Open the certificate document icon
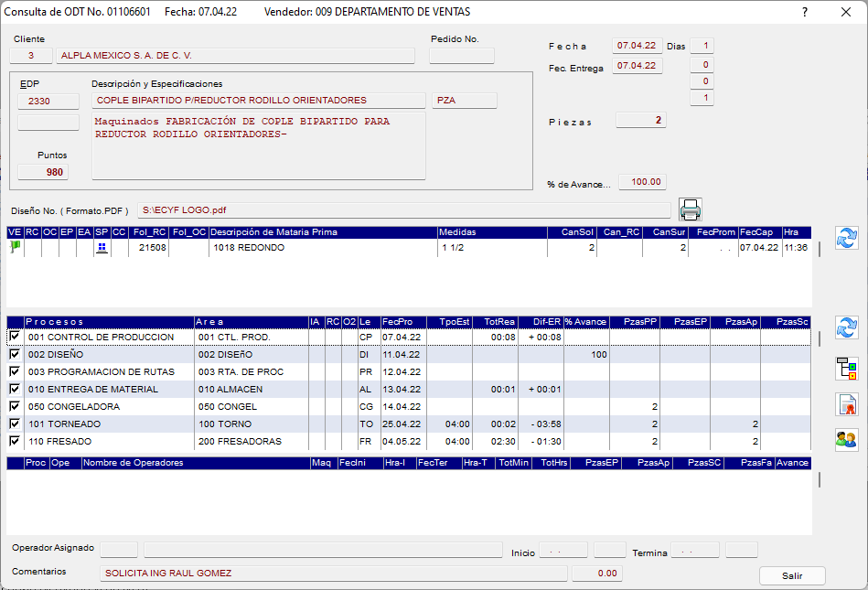This screenshot has width=868, height=590. 847,404
